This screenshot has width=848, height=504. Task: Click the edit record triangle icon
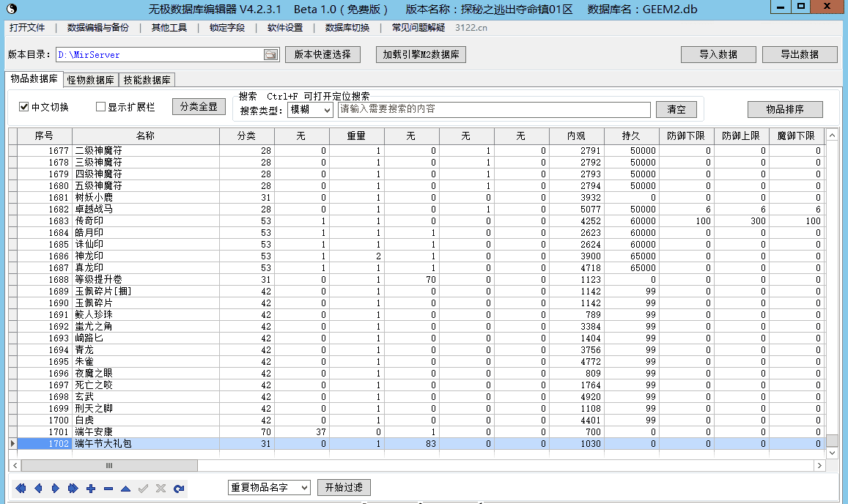point(126,489)
